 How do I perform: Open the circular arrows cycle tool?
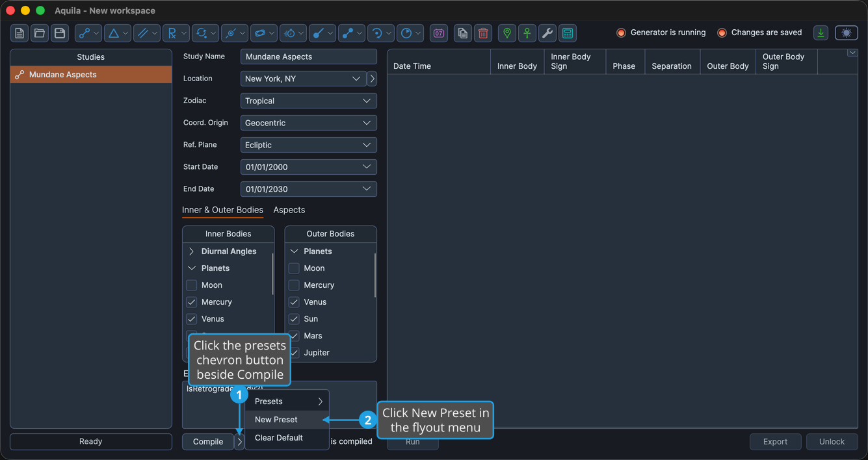(x=205, y=33)
